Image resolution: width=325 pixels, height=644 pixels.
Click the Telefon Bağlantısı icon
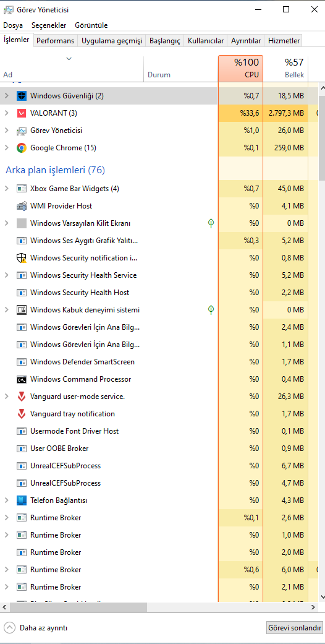22,500
